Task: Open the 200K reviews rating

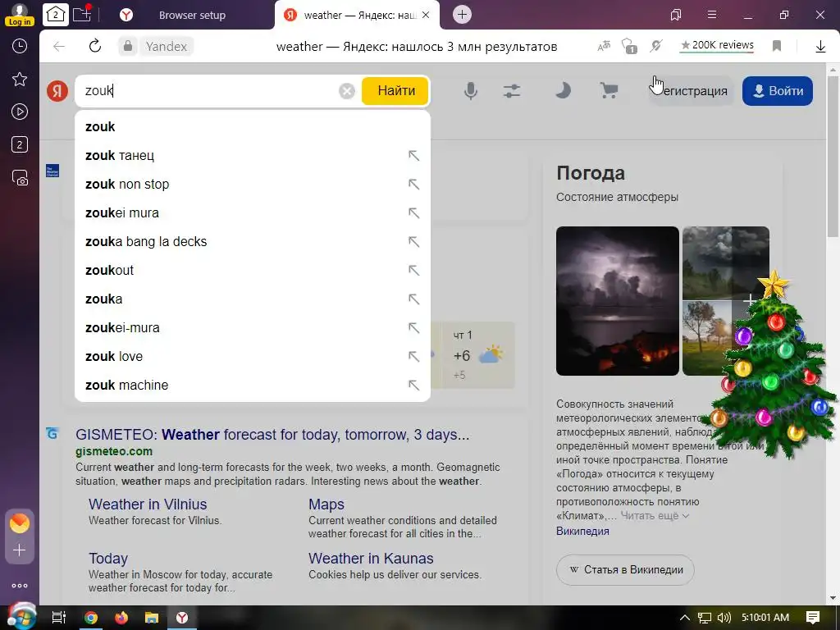Action: (x=717, y=46)
